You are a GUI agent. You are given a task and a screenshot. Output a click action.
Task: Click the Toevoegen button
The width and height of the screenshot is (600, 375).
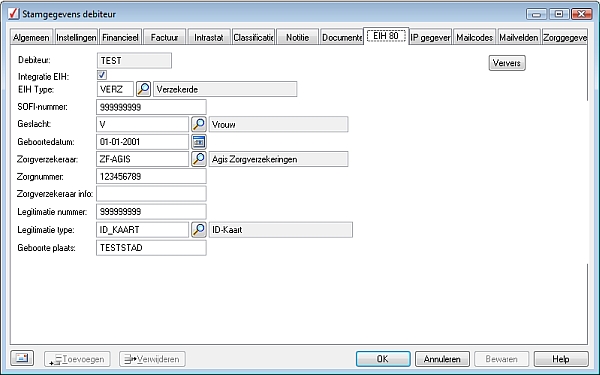click(77, 359)
